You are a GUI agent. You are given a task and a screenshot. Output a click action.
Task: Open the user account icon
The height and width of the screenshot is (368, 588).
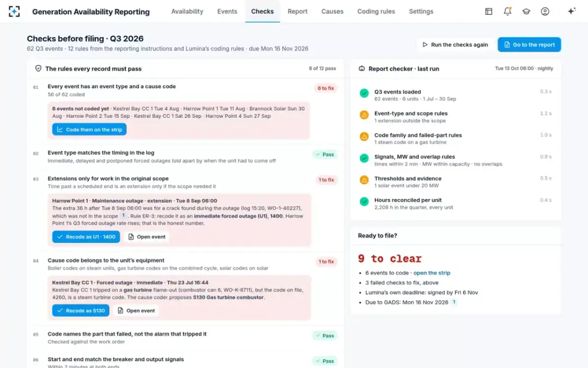click(x=545, y=11)
